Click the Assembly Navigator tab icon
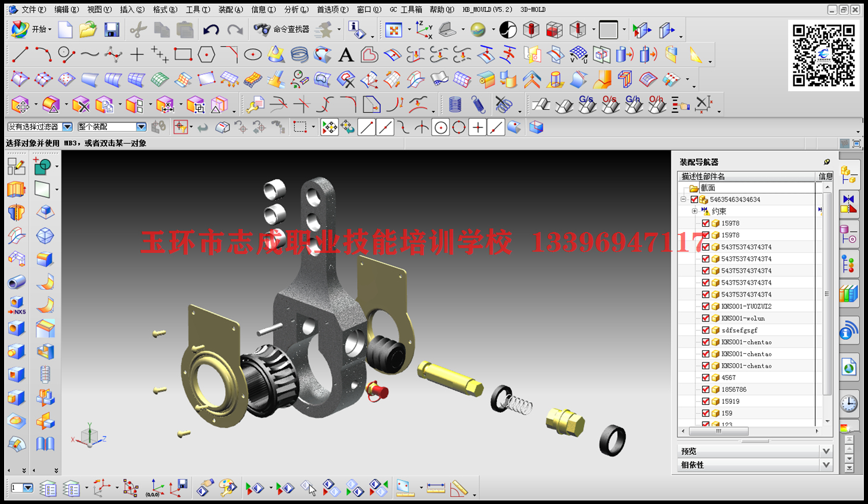The image size is (868, 504). pos(849,175)
